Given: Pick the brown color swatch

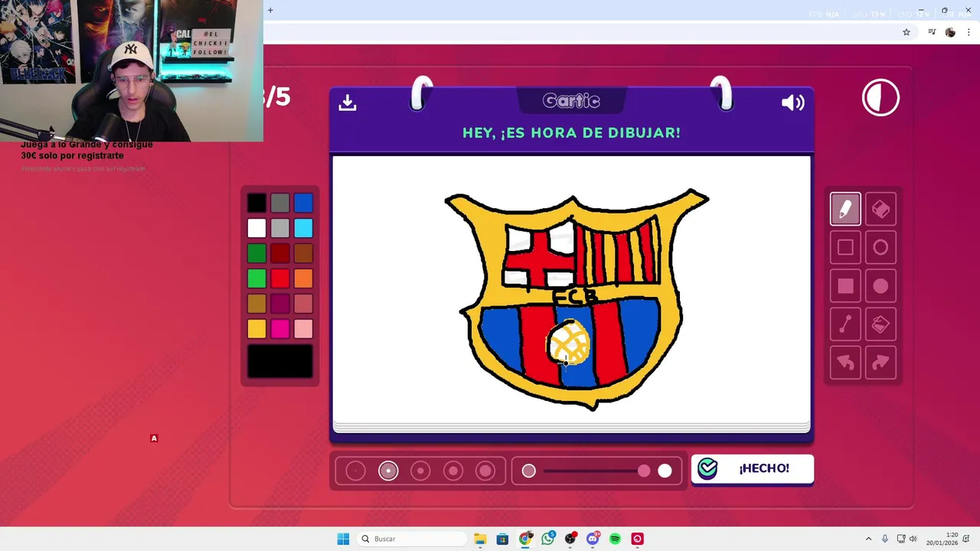Looking at the screenshot, I should pos(303,253).
